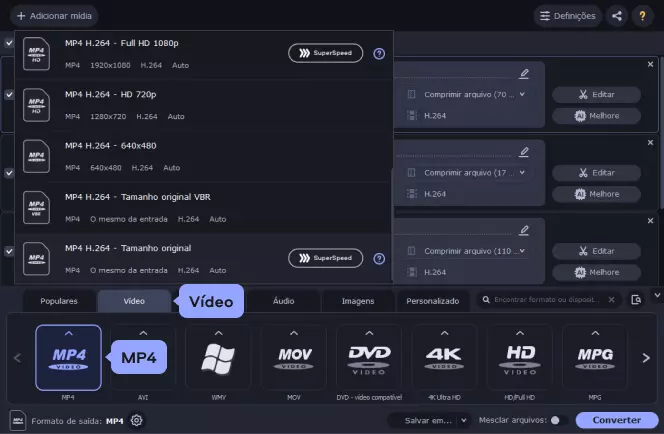Switch to the Personalizado tab
The width and height of the screenshot is (664, 434).
pos(432,301)
